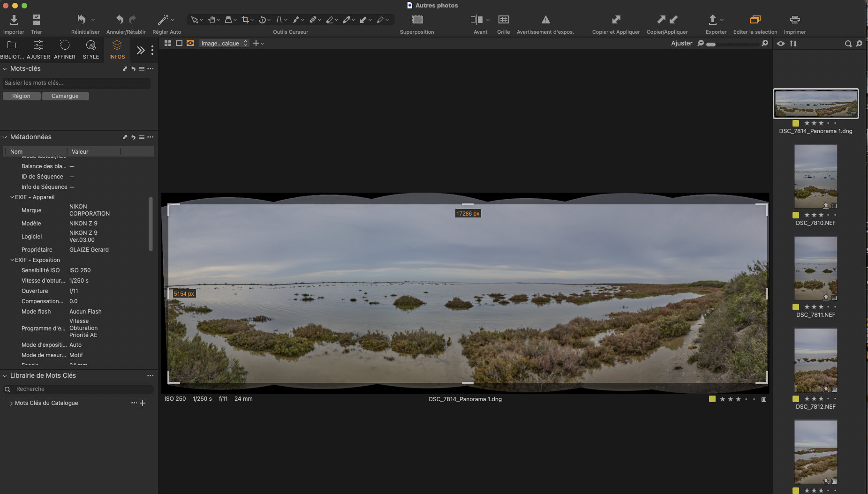
Task: Switch viewer to single image view
Action: point(179,43)
